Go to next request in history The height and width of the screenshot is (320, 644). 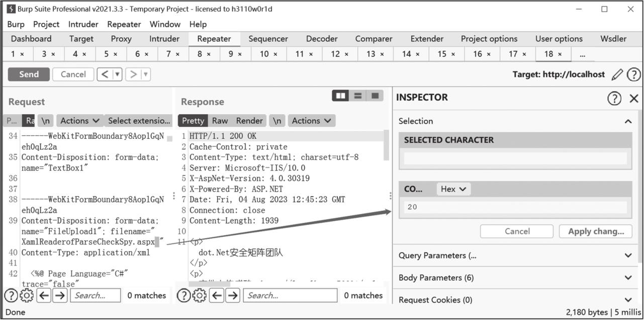(133, 74)
